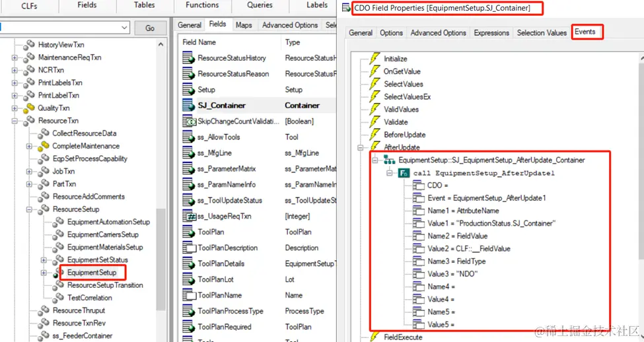Expand the NCRTxn tree node
The height and width of the screenshot is (342, 644).
pos(15,70)
